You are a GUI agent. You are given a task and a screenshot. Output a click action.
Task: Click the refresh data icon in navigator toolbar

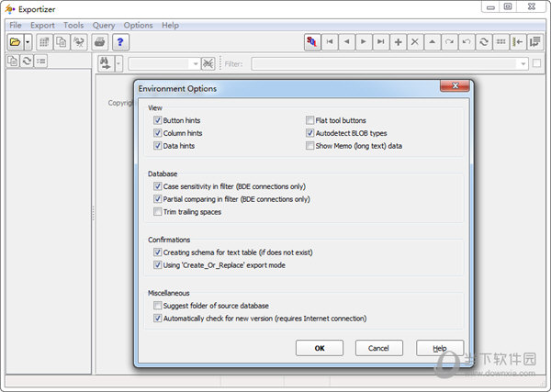(x=484, y=42)
